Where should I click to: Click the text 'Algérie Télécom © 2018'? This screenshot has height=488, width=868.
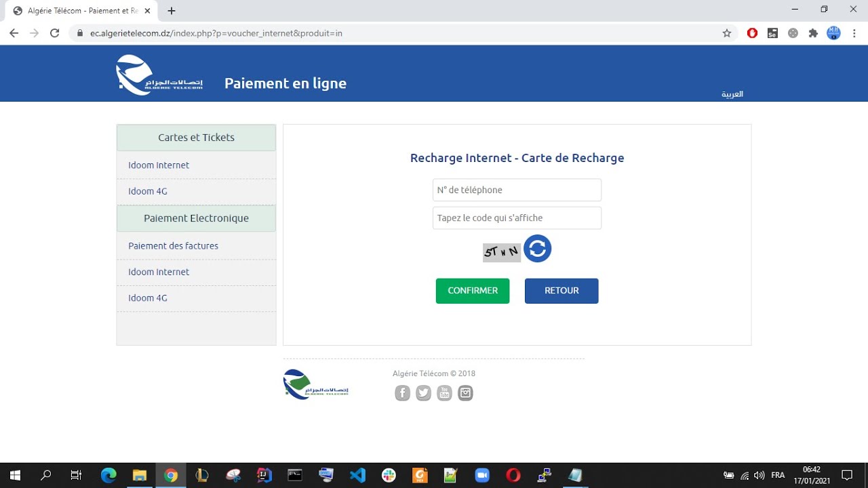click(434, 373)
